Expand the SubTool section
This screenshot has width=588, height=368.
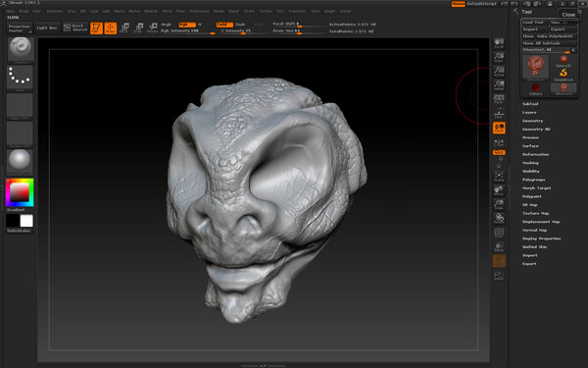(x=530, y=104)
